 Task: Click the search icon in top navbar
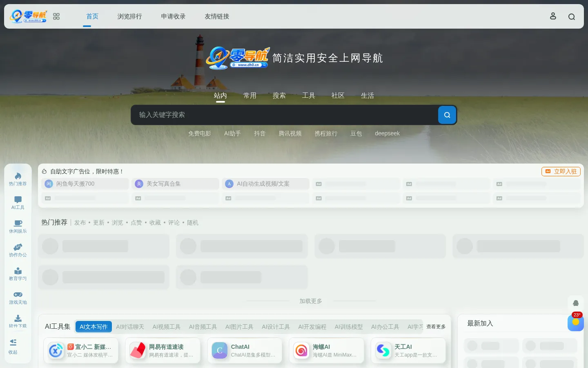572,17
